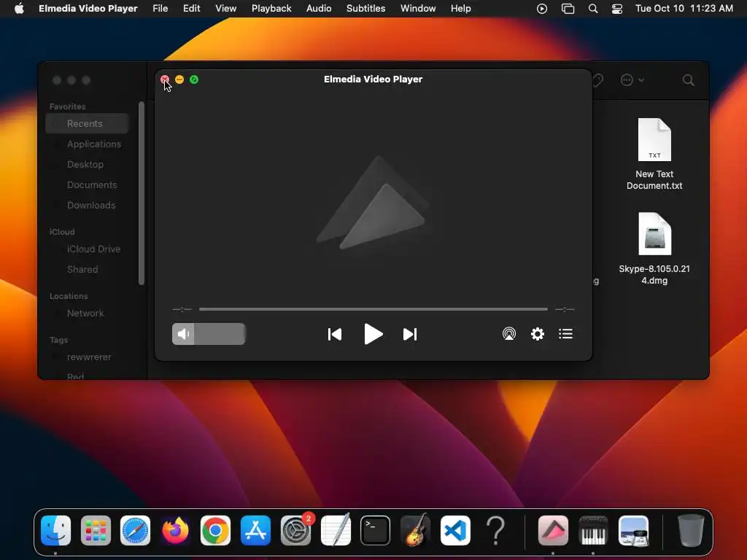Close the Elmedia Video Player window
Screen dimensions: 747x560
tap(165, 79)
